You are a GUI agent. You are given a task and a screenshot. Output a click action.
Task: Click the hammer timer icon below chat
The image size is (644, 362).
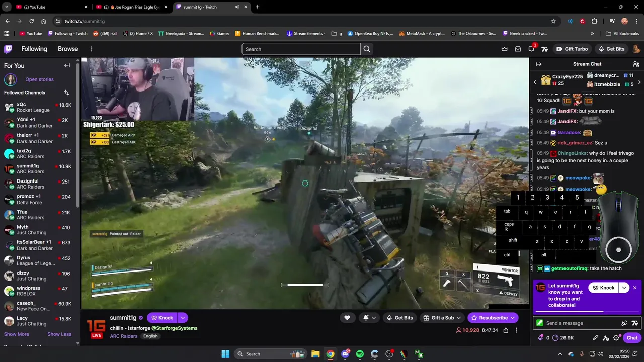[606, 338]
